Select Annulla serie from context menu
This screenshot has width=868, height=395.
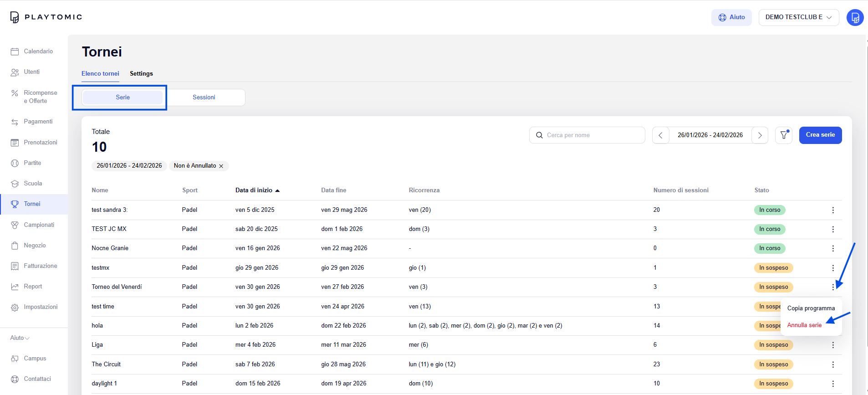[804, 325]
